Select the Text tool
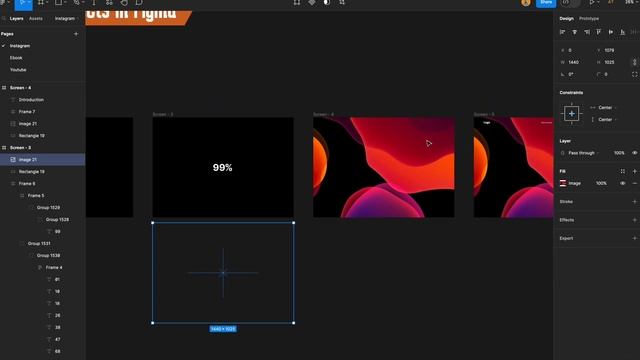Viewport: 640px width, 360px height. pos(94,3)
